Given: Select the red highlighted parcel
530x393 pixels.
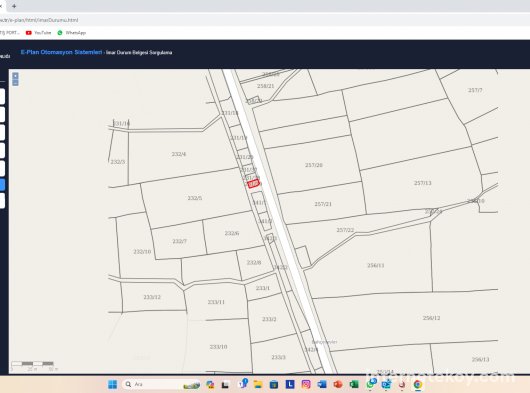Looking at the screenshot, I should pyautogui.click(x=253, y=183).
